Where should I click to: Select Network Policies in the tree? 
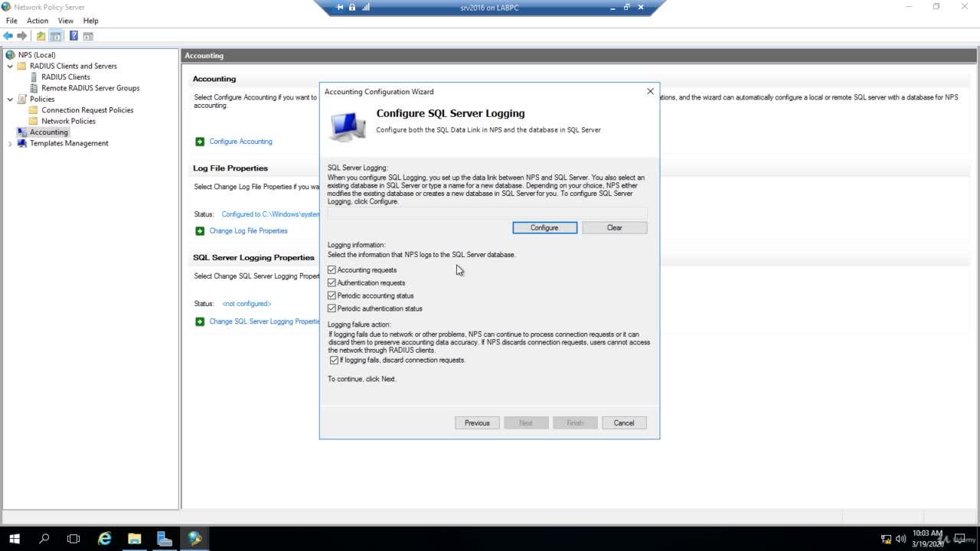tap(69, 121)
